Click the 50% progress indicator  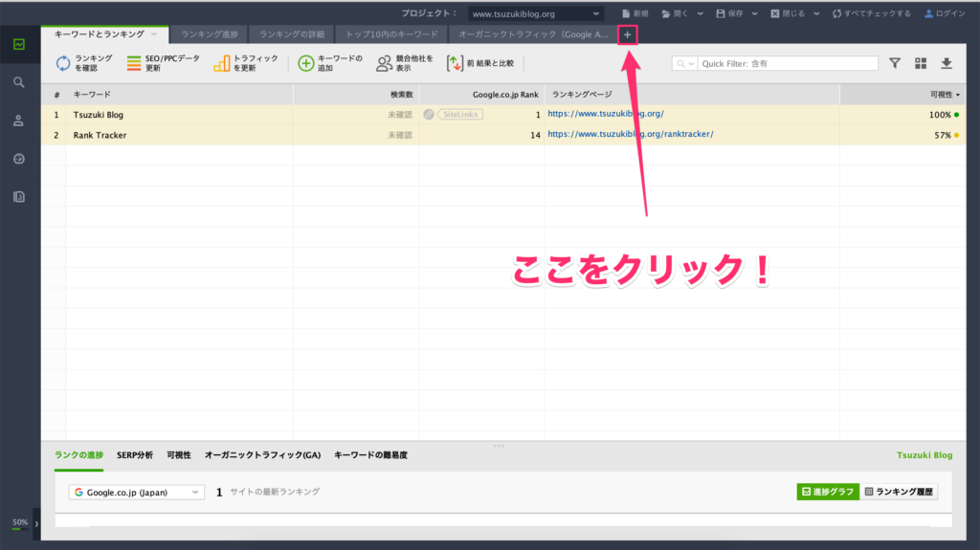[20, 523]
